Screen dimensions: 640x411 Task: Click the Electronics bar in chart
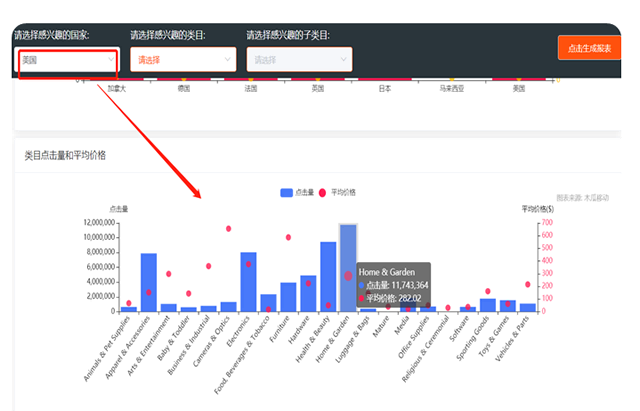(x=248, y=282)
